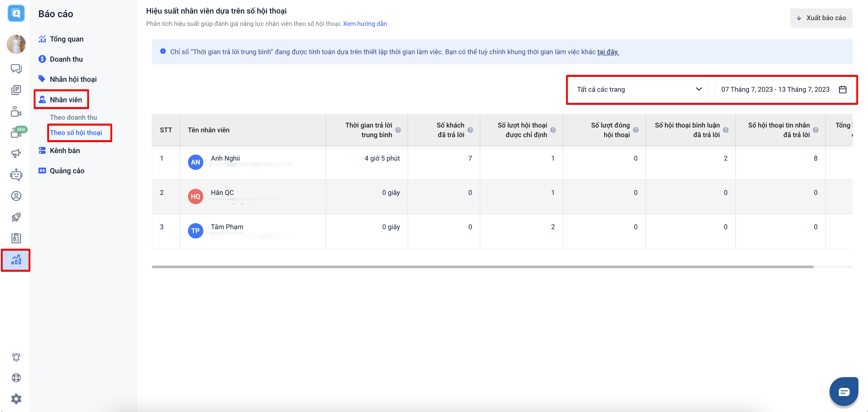Image resolution: width=868 pixels, height=412 pixels.
Task: Click the rocket icon in left sidebar
Action: (x=16, y=217)
